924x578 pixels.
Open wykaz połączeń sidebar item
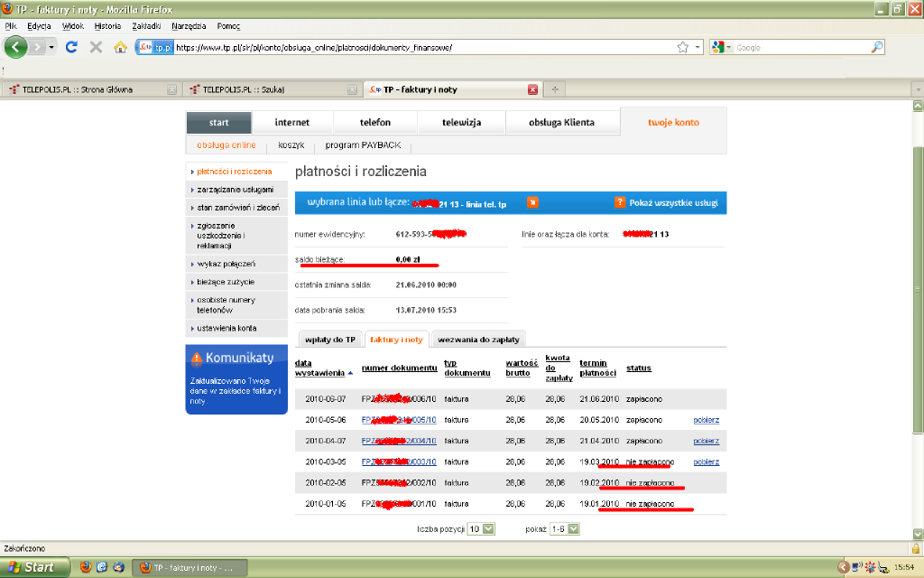click(x=236, y=265)
